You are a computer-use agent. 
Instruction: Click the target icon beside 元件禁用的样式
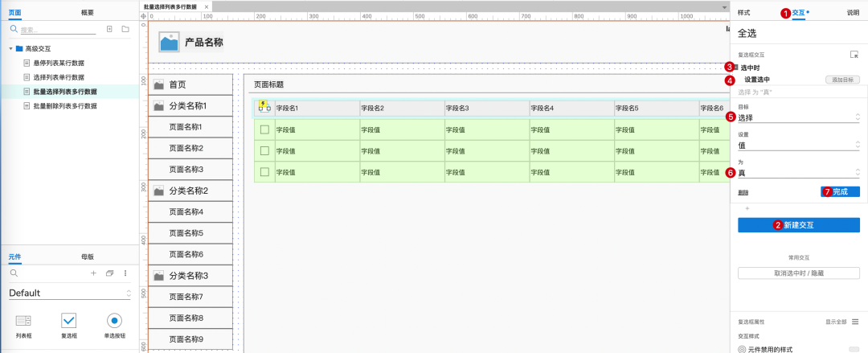click(742, 349)
